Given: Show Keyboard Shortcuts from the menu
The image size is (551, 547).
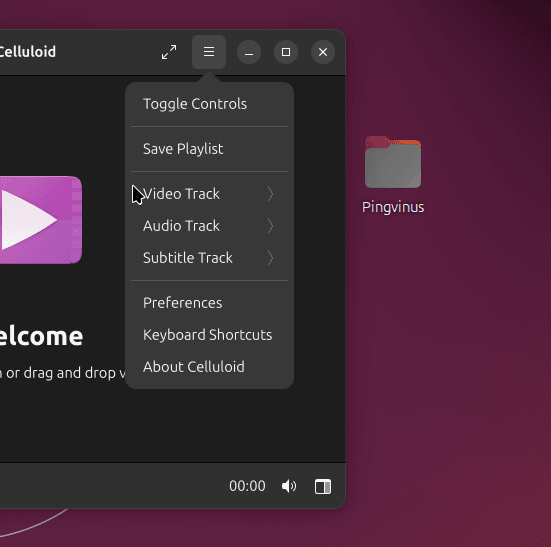Looking at the screenshot, I should 209,335.
